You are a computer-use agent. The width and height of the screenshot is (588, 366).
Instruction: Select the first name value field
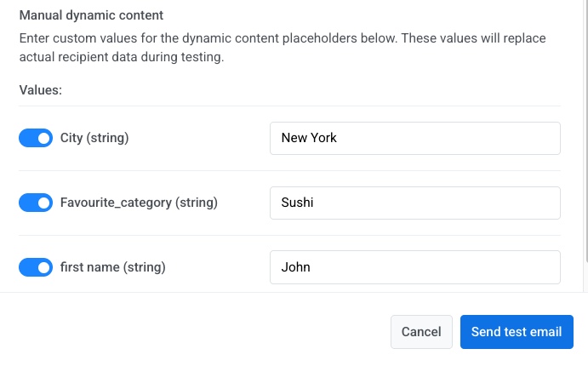coord(414,267)
